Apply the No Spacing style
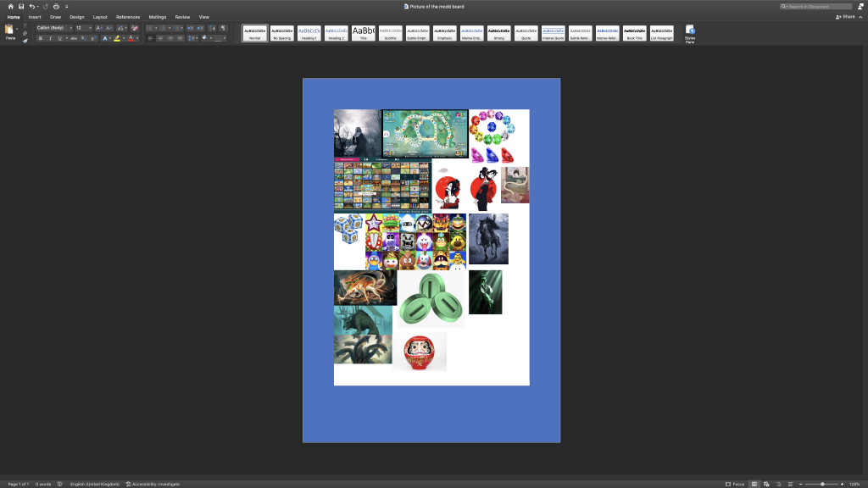The width and height of the screenshot is (868, 488). pos(281,33)
